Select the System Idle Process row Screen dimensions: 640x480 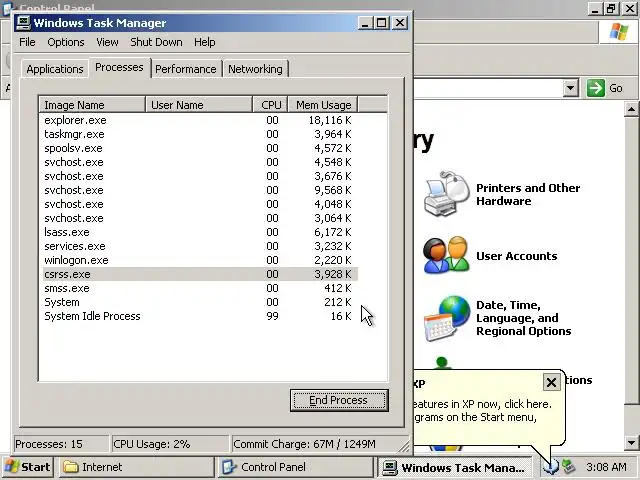pos(200,316)
